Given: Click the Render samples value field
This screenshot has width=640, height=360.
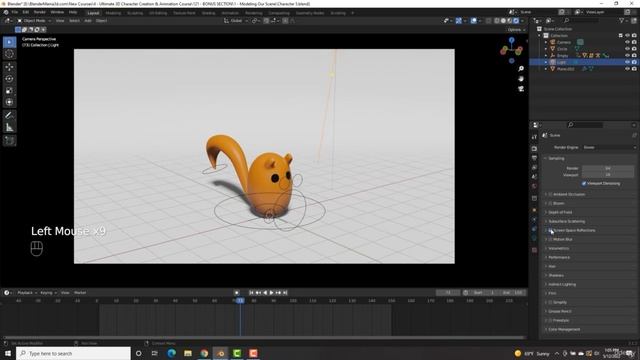Looking at the screenshot, I should [x=608, y=168].
